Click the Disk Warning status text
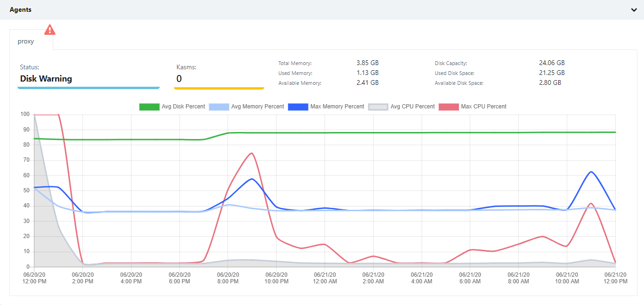Screen dimensions: 644x305 click(46, 79)
